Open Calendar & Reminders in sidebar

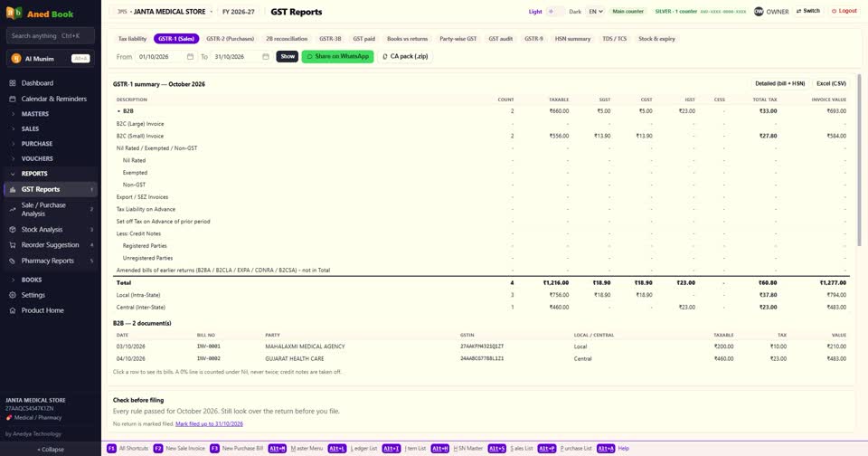(x=51, y=99)
